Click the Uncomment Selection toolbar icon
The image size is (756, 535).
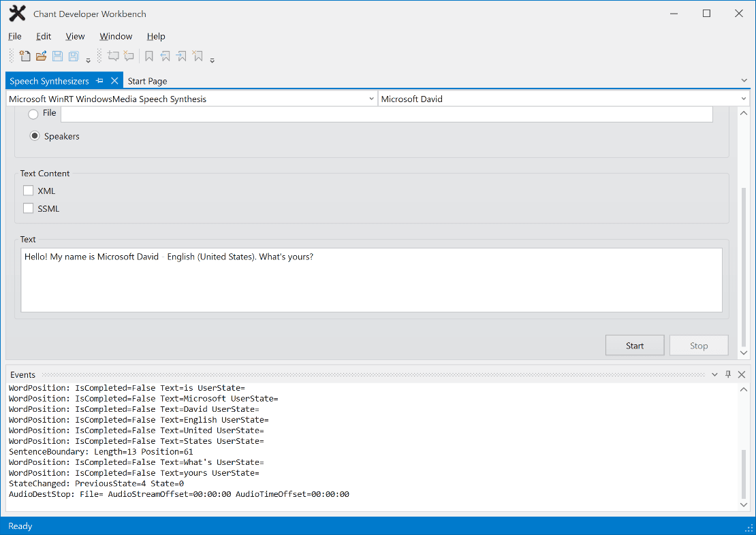(129, 56)
